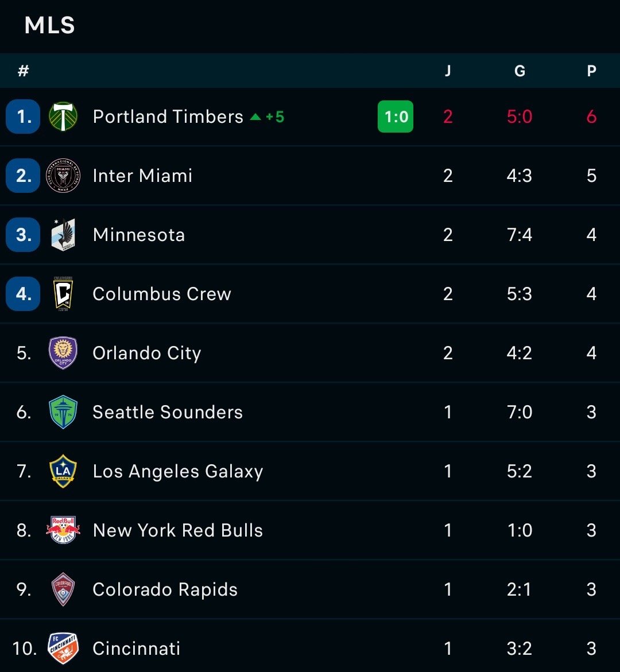Select the Minnesota team crest
620x672 pixels.
click(63, 235)
